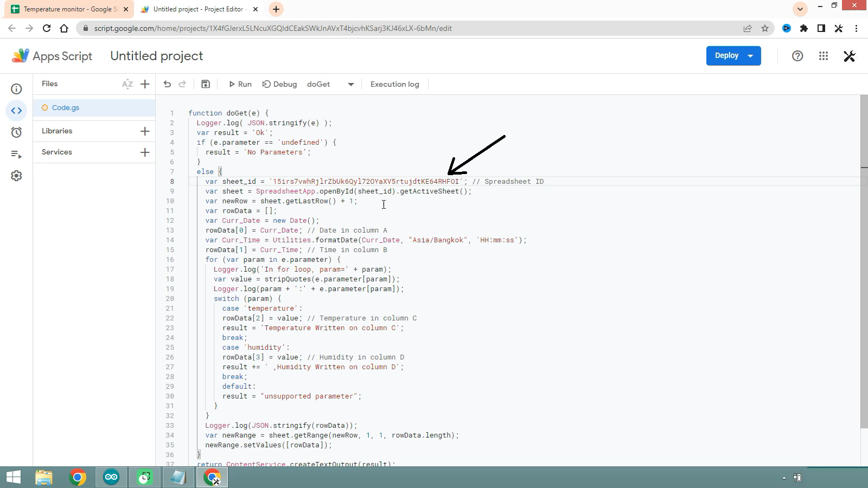
Task: Click the SpreadsheetApp.openById line
Action: (339, 191)
